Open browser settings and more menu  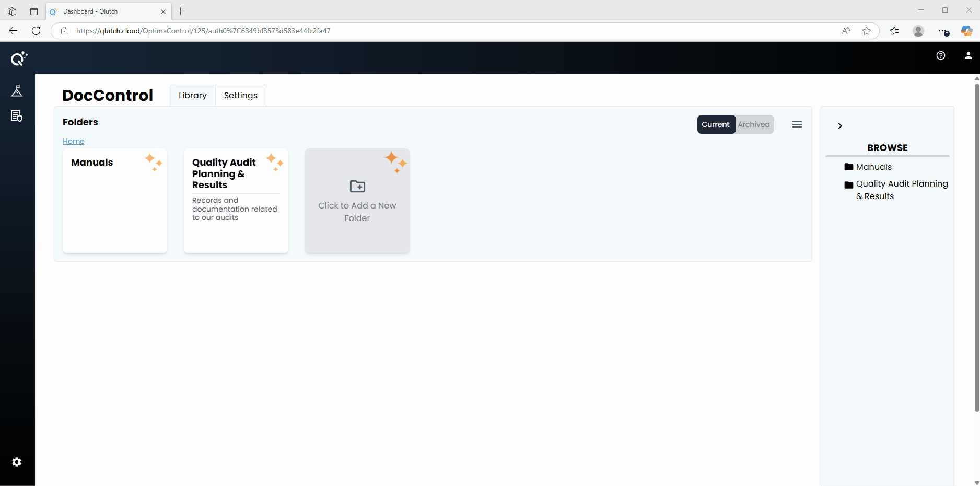[x=943, y=31]
